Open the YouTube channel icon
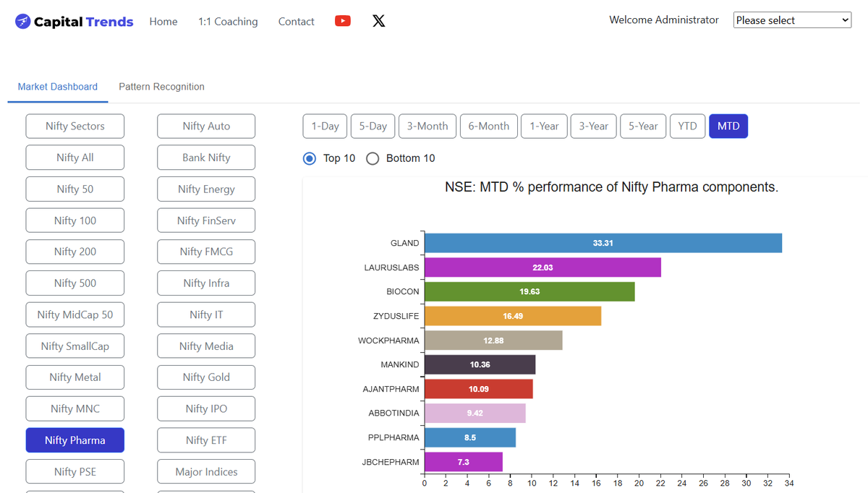The image size is (868, 493). tap(343, 21)
